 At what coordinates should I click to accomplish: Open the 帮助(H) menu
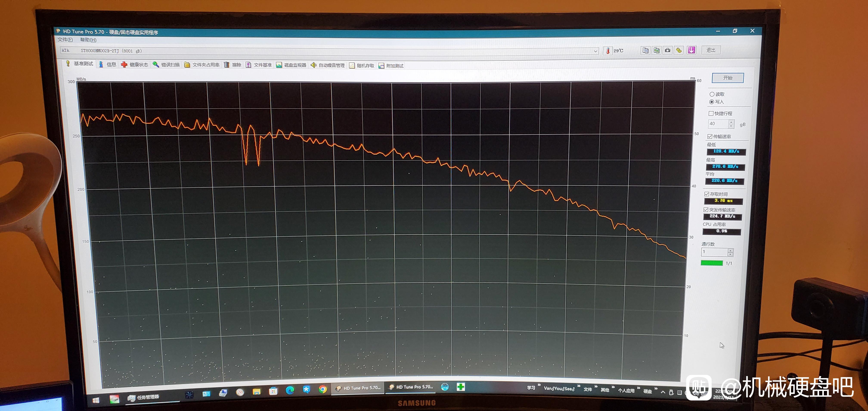(x=88, y=40)
